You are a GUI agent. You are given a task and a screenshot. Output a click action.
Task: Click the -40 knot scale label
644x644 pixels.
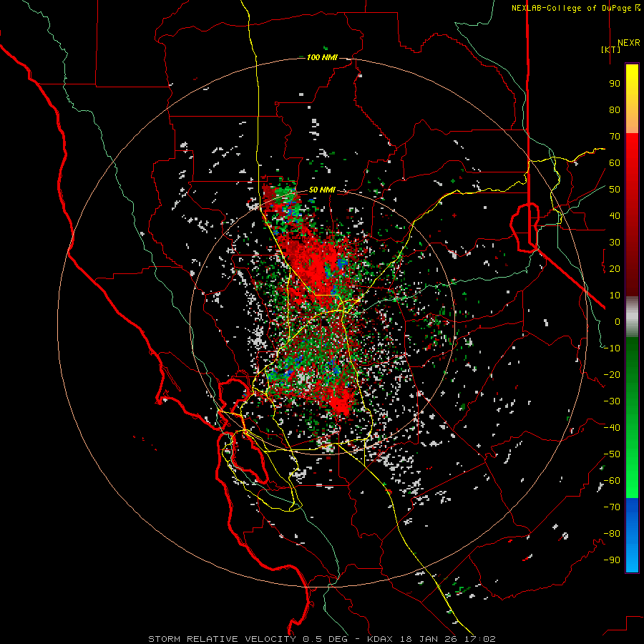[x=612, y=428]
